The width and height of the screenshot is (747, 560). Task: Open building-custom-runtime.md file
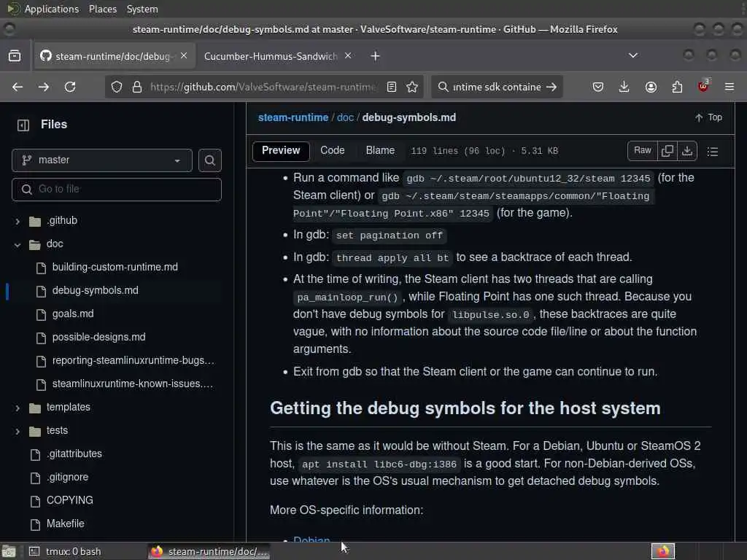point(115,267)
